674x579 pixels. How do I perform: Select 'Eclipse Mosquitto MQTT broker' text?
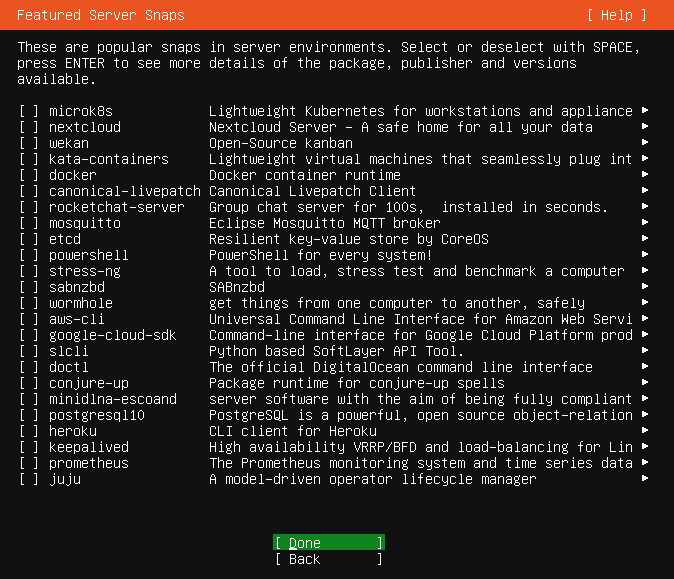click(325, 223)
